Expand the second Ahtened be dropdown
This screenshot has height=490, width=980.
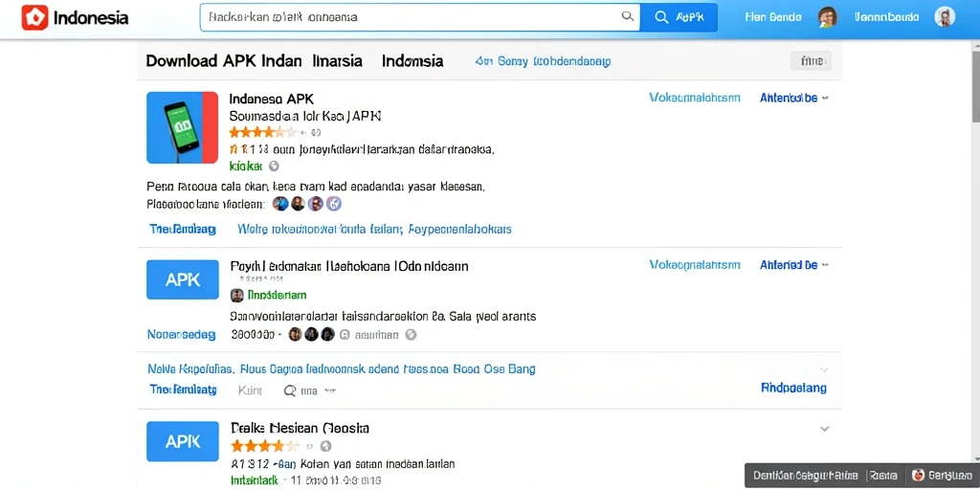(x=794, y=265)
